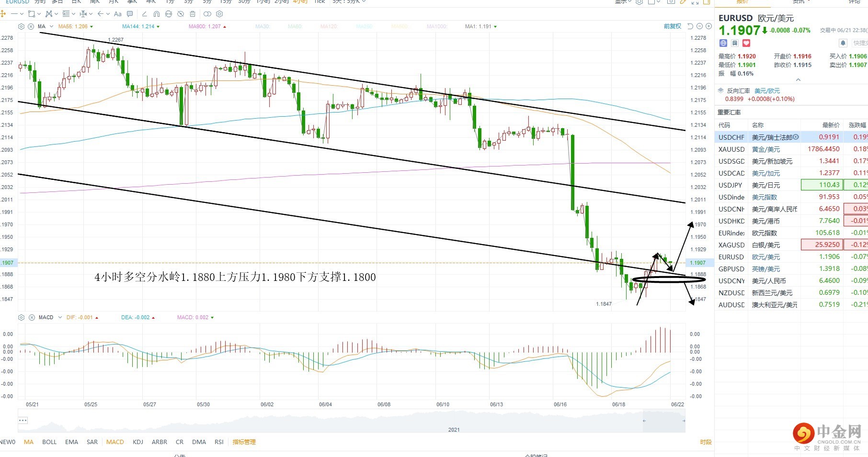Collapse the quote details panel chevron

(798, 79)
